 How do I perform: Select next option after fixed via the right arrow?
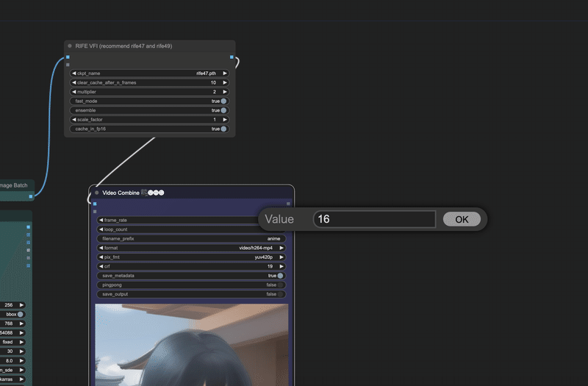pos(22,342)
